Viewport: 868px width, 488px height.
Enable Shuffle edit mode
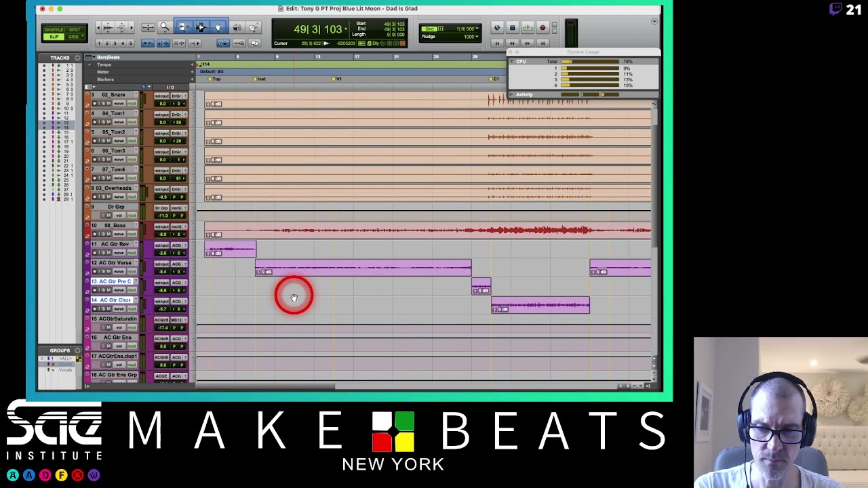(54, 30)
